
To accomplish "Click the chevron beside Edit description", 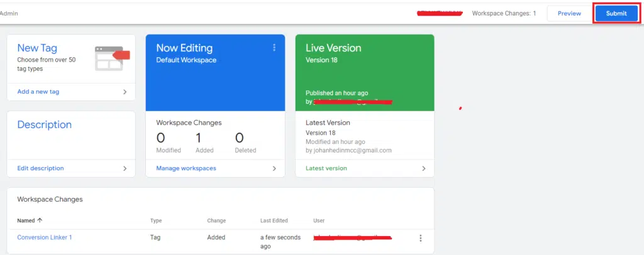I will 125,168.
